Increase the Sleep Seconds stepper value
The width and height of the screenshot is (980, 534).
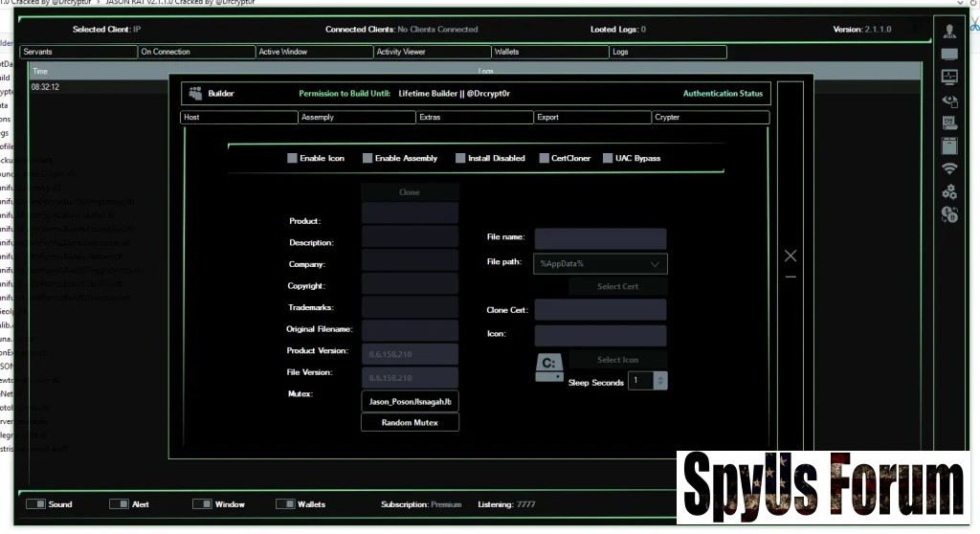661,377
